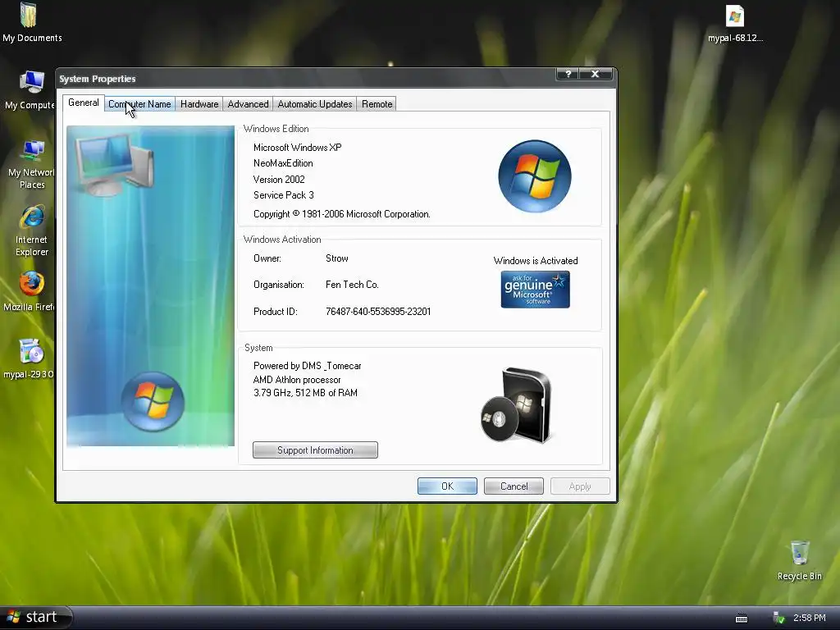Click the 'Fen Tech Co.' organisation value
The width and height of the screenshot is (840, 630).
(352, 285)
